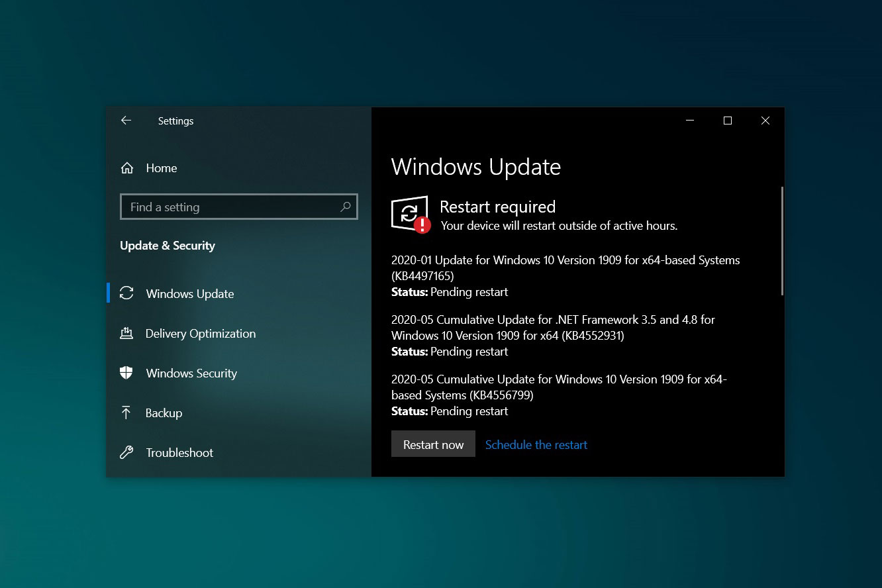Focus the Find a setting box
The image size is (882, 588).
[x=238, y=207]
